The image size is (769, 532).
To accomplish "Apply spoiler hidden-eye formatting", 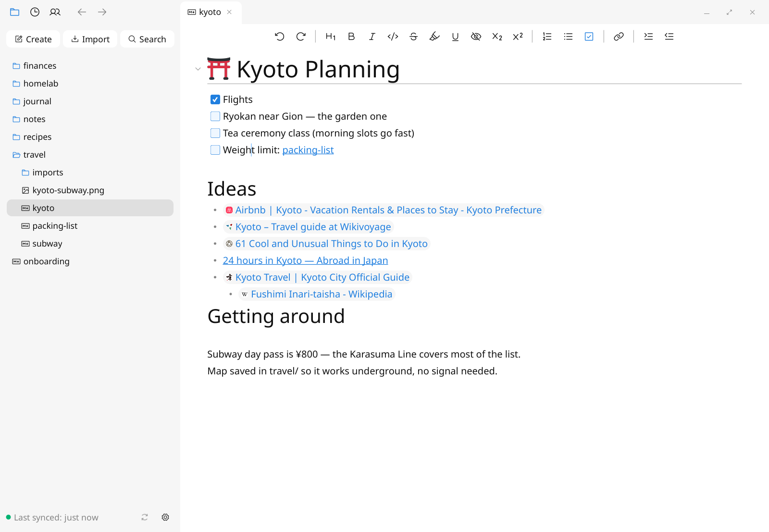I will tap(476, 37).
